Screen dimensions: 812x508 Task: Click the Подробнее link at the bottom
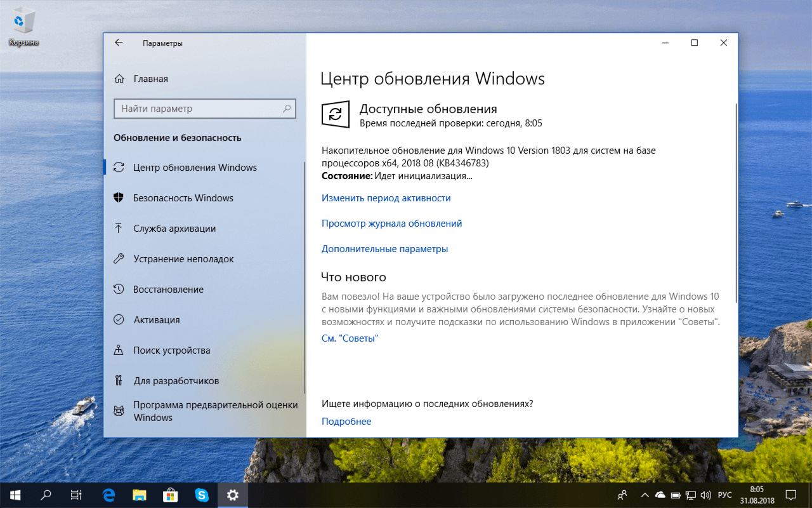pos(346,421)
